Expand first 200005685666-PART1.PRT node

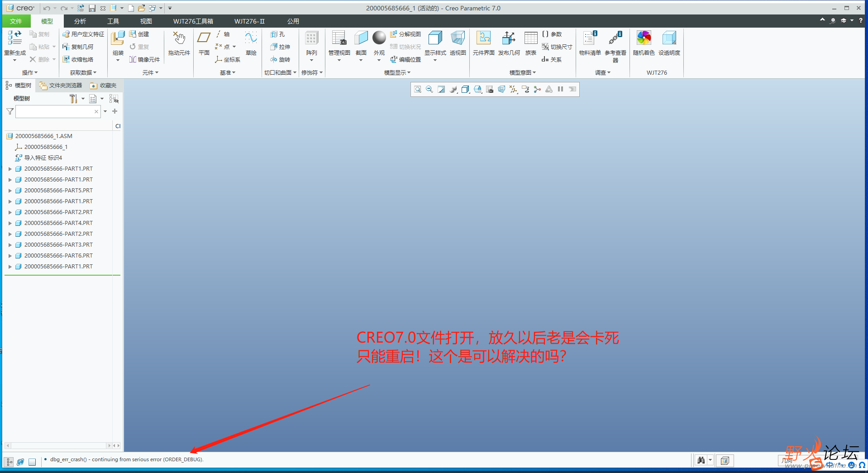[x=10, y=169]
